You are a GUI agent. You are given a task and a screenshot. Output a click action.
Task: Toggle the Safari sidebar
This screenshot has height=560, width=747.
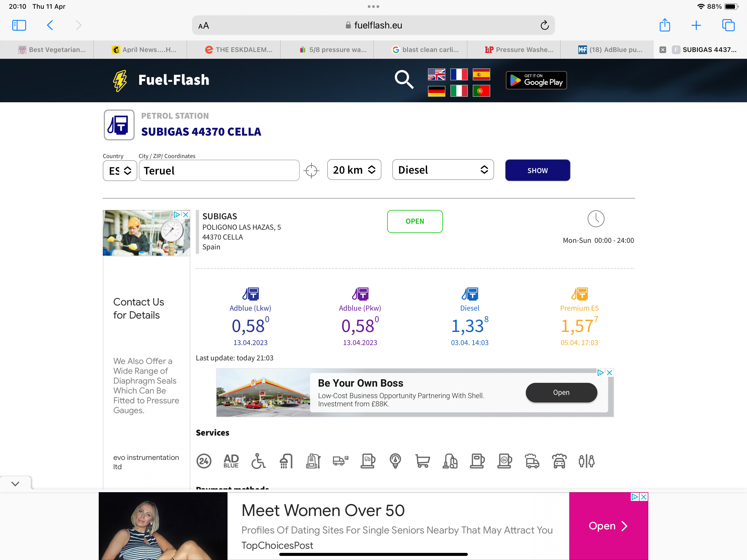click(x=19, y=25)
